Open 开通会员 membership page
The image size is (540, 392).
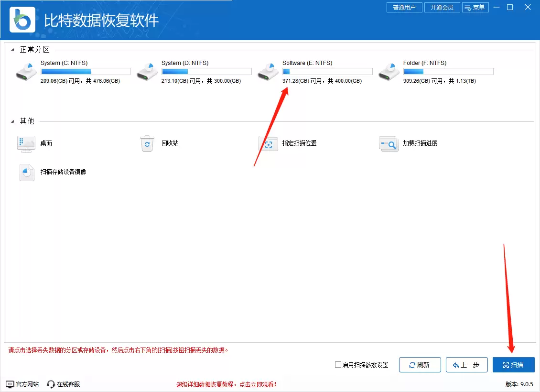442,7
